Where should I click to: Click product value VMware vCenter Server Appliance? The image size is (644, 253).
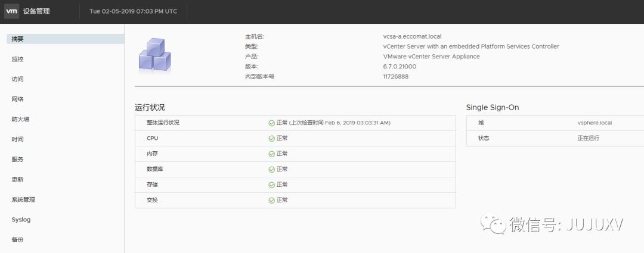coord(431,57)
